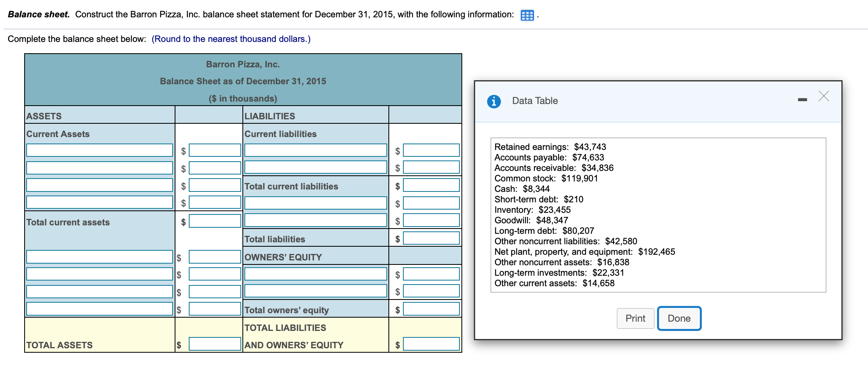This screenshot has height=391, width=868.
Task: Click the TOTAL ASSETS amount field
Action: (215, 344)
